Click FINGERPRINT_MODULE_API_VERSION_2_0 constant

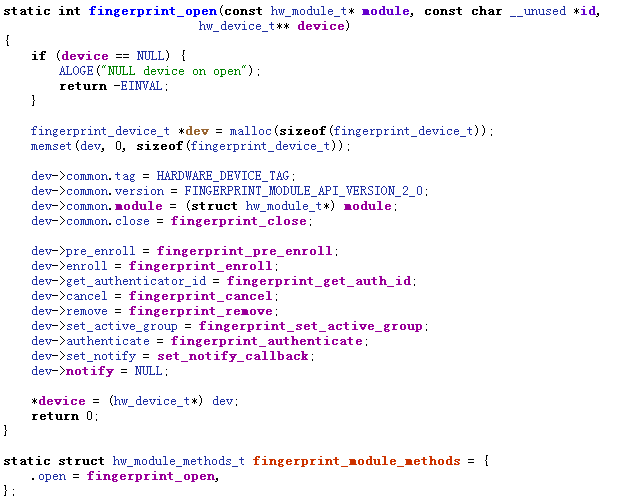[303, 191]
